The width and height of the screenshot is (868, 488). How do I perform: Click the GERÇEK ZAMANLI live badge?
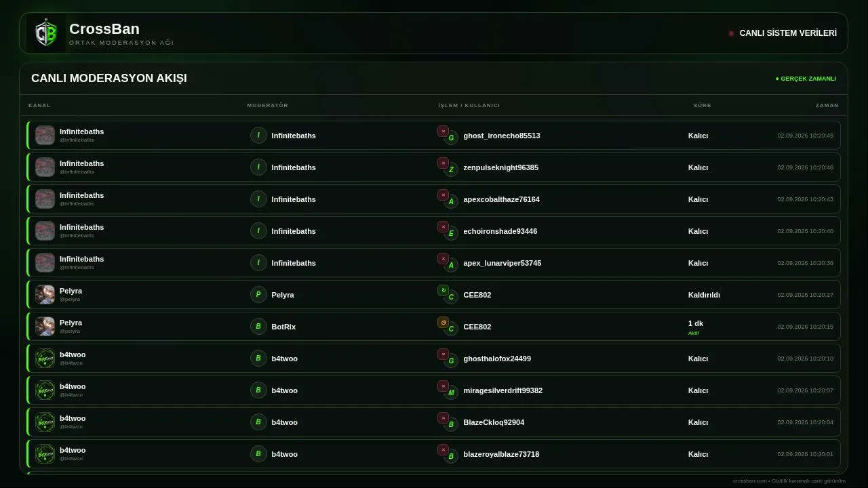click(806, 79)
